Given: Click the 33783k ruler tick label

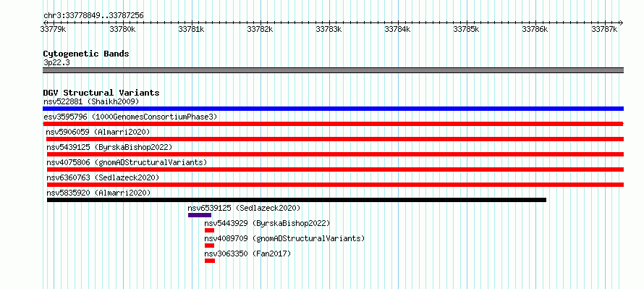Looking at the screenshot, I should (x=329, y=29).
